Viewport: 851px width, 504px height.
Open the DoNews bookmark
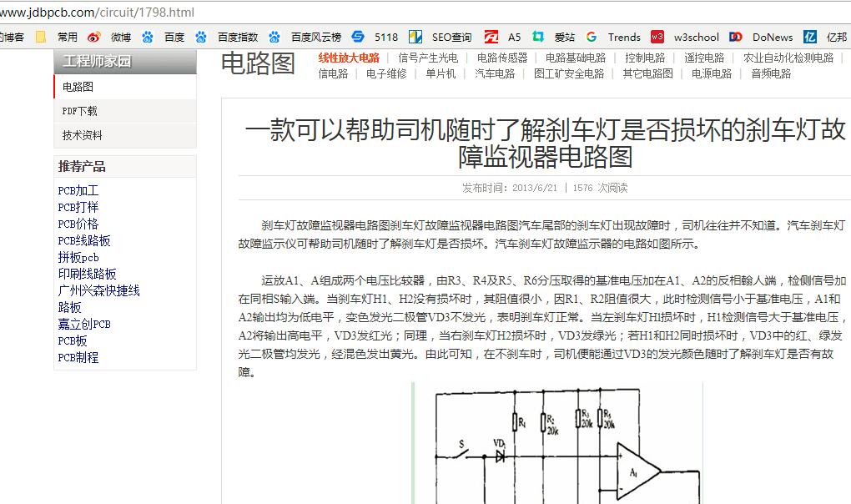coord(761,37)
